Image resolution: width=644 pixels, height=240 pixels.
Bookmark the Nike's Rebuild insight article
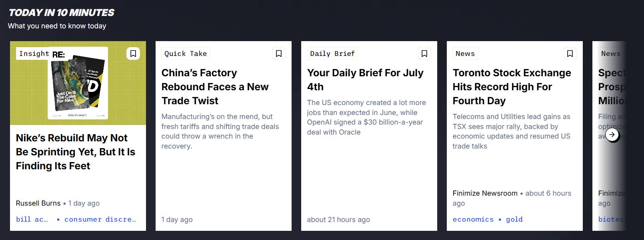coord(133,54)
